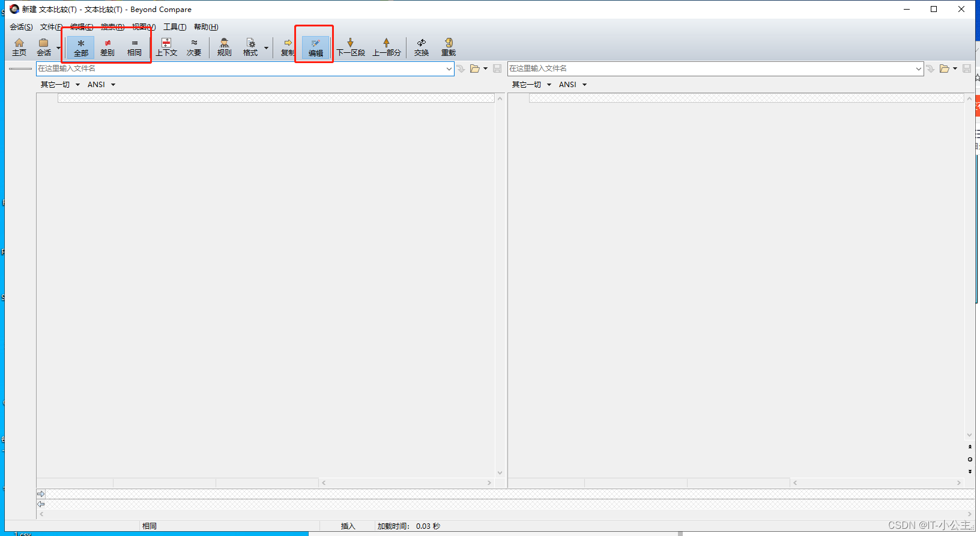Jump to 下一区段 next section
980x536 pixels.
(x=351, y=47)
